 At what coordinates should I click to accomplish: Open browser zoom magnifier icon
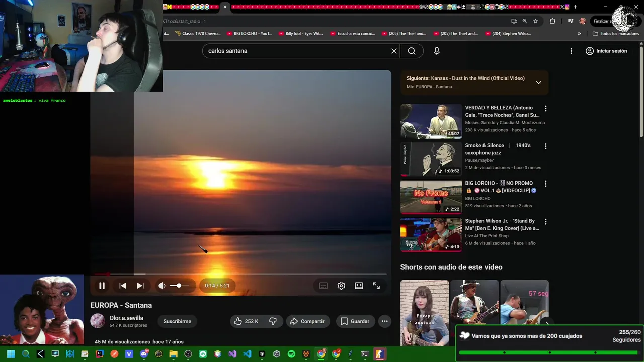pos(525,21)
